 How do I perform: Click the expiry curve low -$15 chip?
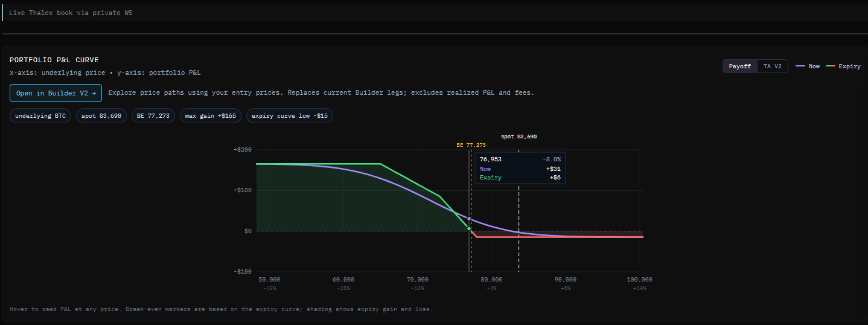click(x=290, y=115)
